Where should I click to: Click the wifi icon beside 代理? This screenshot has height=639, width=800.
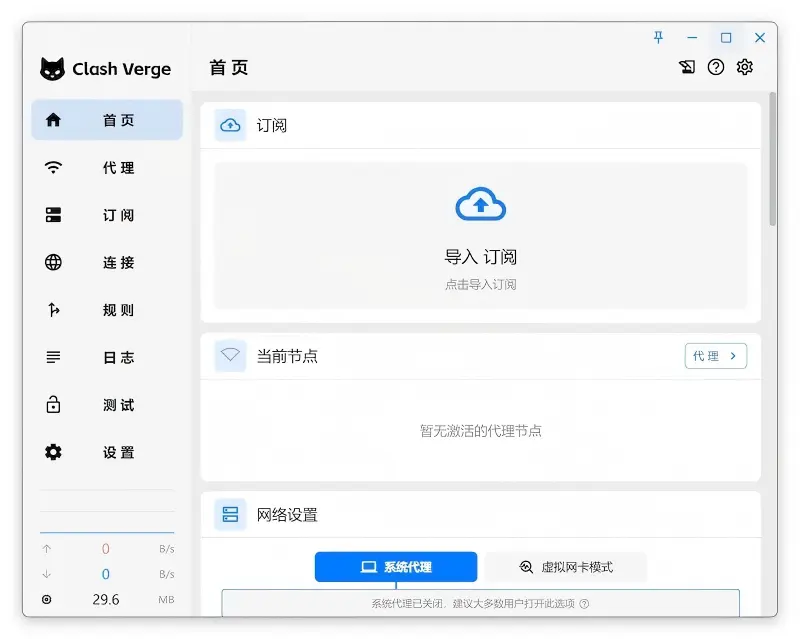click(53, 167)
